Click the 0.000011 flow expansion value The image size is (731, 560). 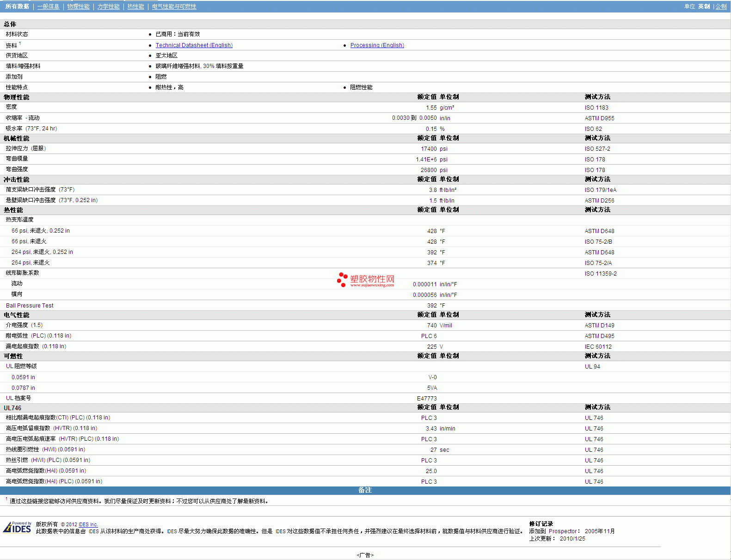coord(424,284)
